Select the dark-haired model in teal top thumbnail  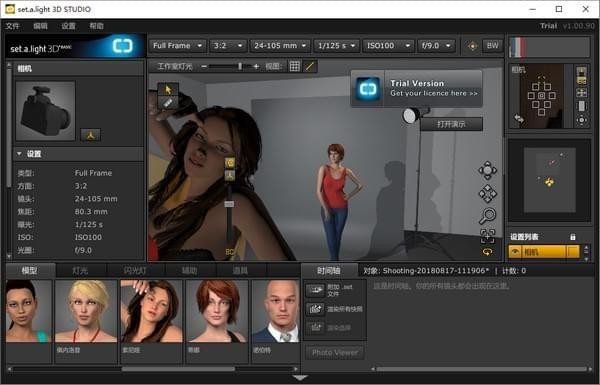tap(29, 311)
